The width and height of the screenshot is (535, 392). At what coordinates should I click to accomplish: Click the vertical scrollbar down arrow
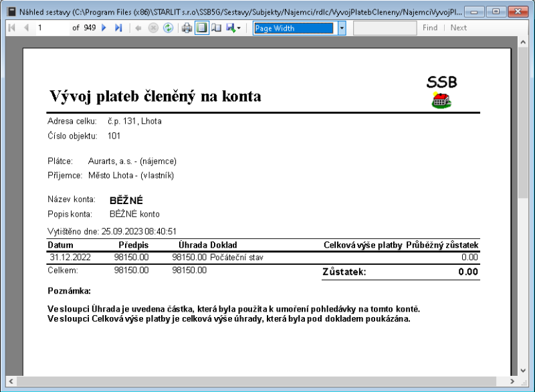pyautogui.click(x=524, y=370)
